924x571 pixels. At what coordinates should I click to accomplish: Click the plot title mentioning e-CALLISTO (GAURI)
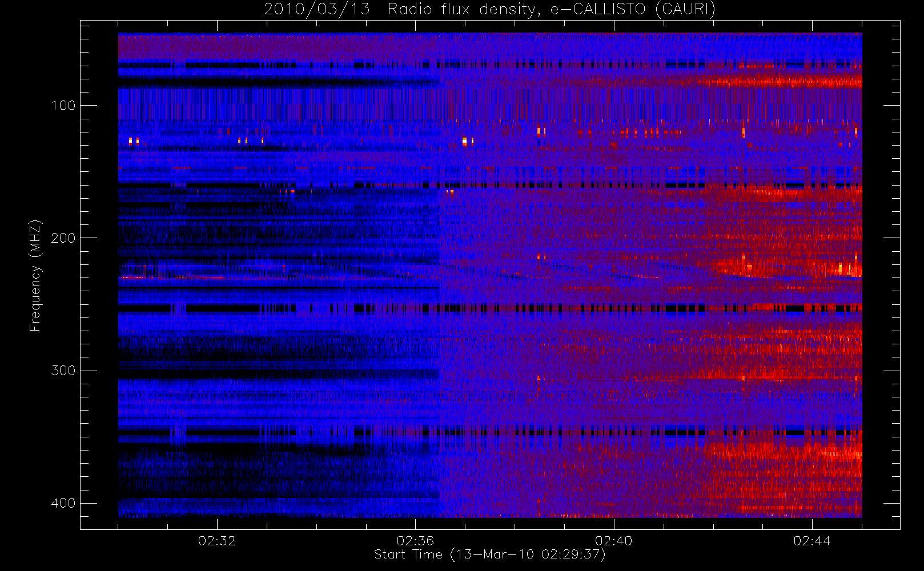pos(489,9)
